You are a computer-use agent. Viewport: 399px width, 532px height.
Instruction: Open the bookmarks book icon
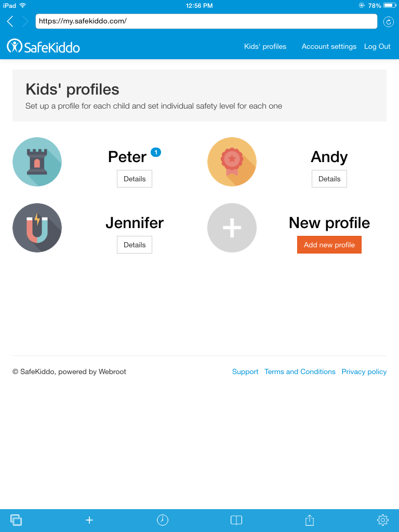pos(236,520)
